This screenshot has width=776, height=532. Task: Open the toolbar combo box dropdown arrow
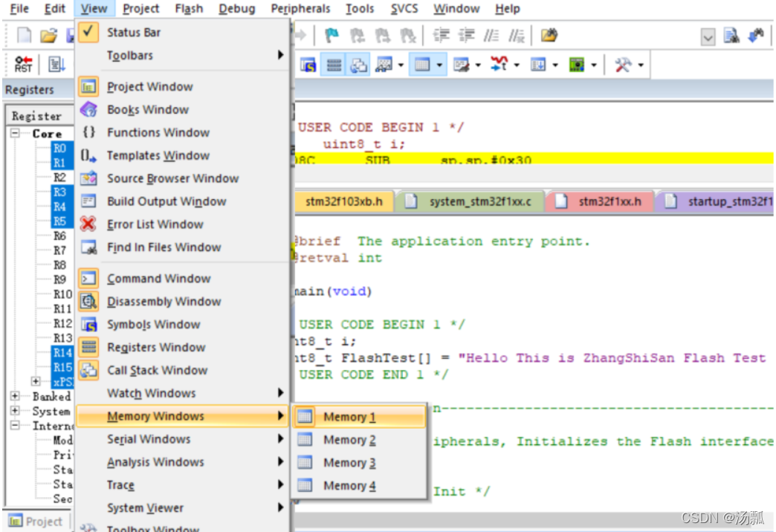point(708,36)
